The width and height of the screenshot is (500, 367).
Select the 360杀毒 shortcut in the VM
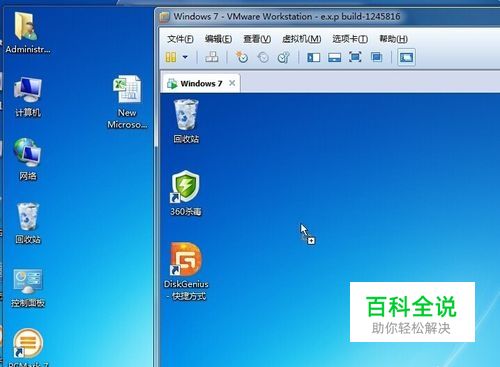click(186, 193)
